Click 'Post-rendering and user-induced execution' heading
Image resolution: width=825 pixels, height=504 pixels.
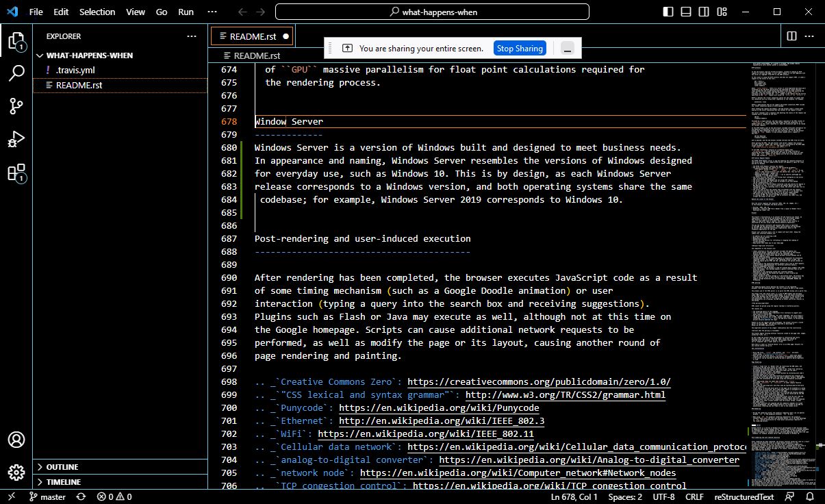pyautogui.click(x=362, y=239)
